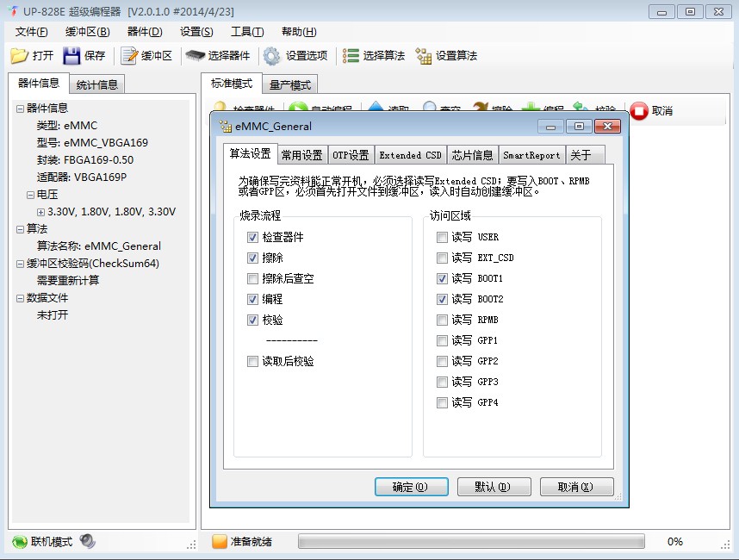
Task: Switch to the Extended CSD tab
Action: click(411, 155)
